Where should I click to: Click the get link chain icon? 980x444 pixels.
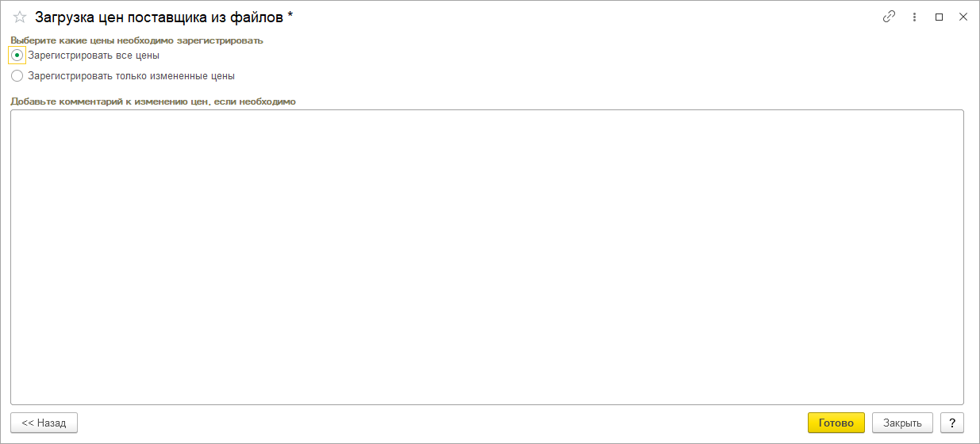tap(889, 17)
